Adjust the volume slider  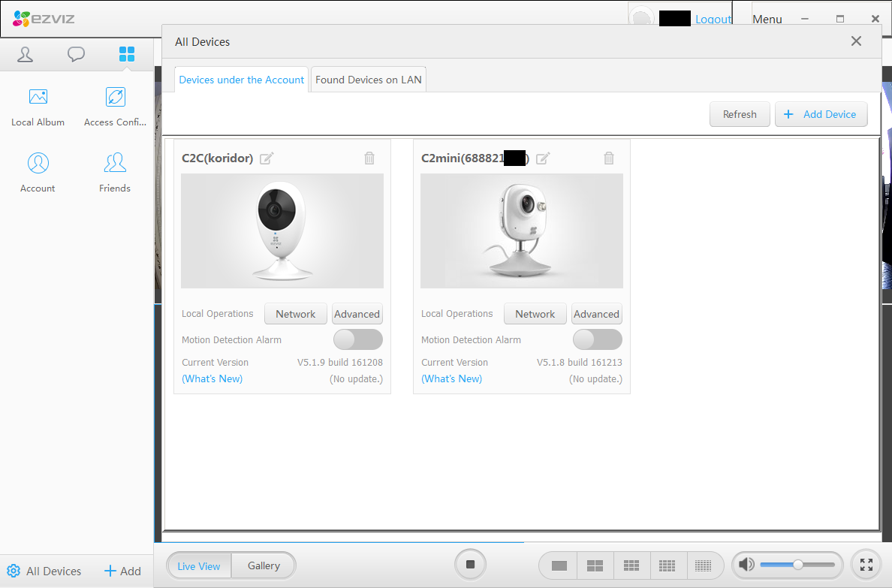pos(797,565)
